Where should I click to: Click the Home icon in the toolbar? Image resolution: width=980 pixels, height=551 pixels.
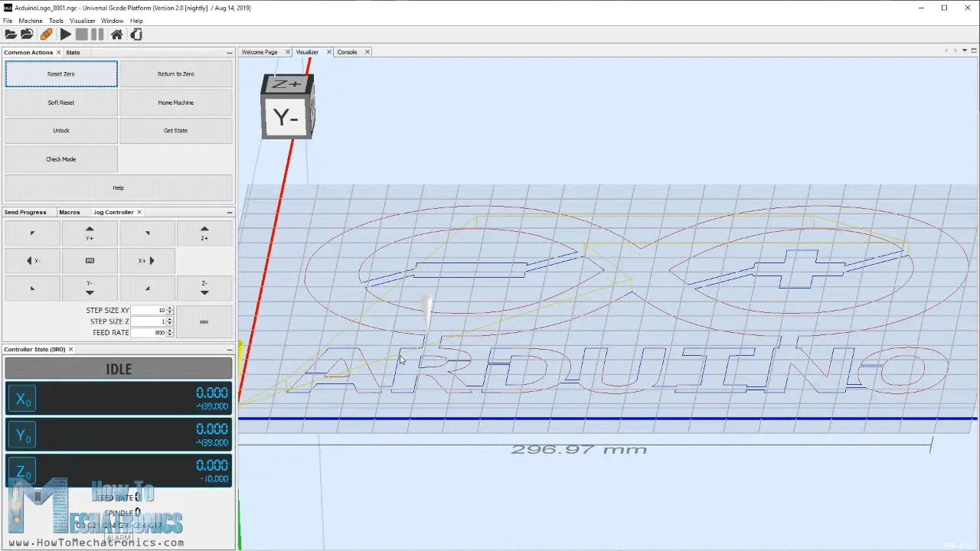[x=116, y=34]
